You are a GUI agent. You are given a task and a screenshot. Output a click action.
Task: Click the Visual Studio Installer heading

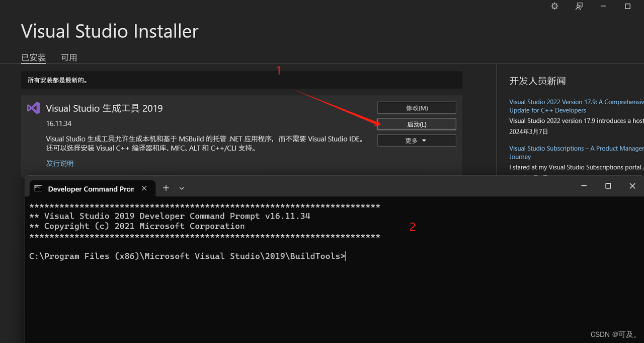[x=110, y=31]
